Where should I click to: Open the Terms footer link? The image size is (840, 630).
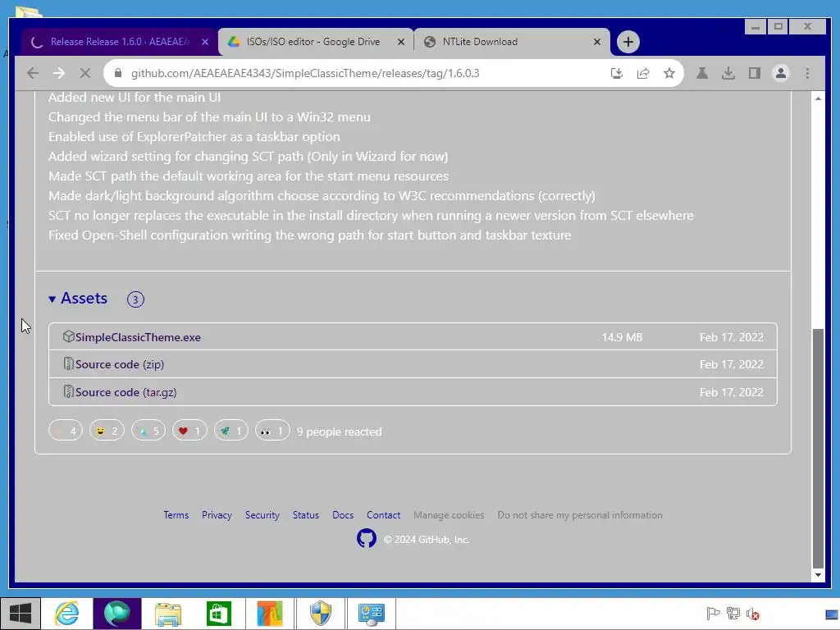[x=176, y=515]
